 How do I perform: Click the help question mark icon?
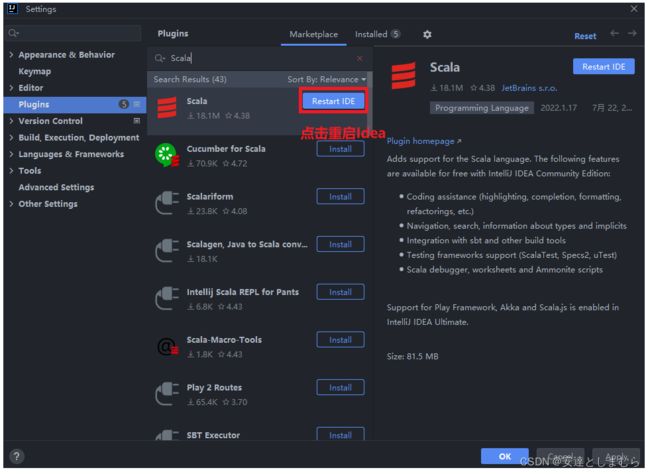point(17,457)
